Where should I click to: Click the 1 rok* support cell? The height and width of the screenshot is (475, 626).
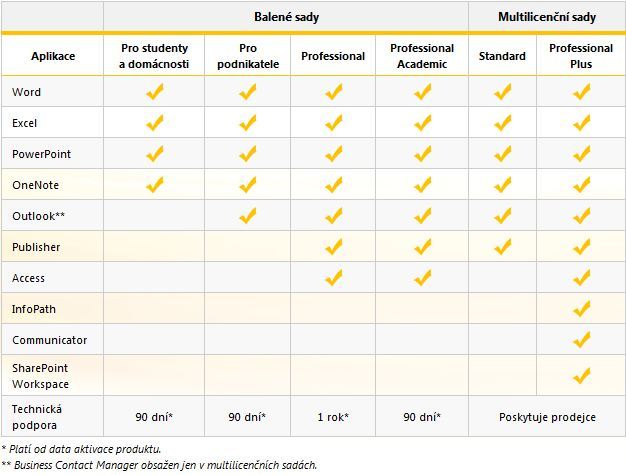(333, 417)
